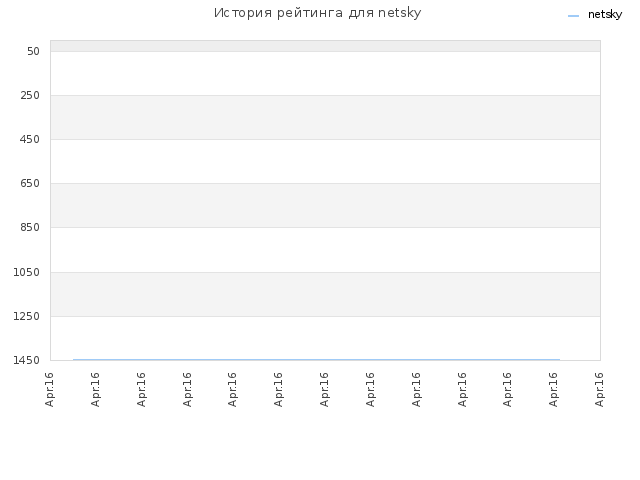This screenshot has height=480, width=640.
Task: Select the white band between 1250 and 1450
Action: click(325, 338)
